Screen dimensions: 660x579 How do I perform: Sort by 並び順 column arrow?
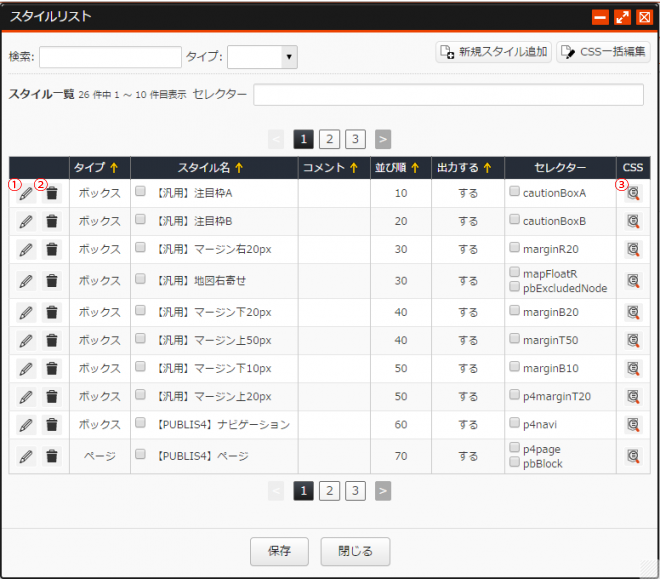[415, 168]
